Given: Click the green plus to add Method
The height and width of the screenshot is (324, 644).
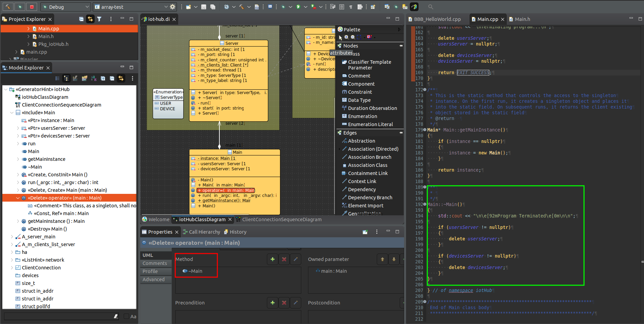Looking at the screenshot, I should [273, 259].
